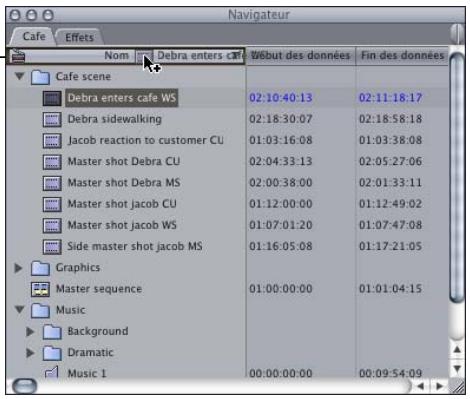Click the Cafe scene folder icon
Image resolution: width=470 pixels, height=399 pixels.
pyautogui.click(x=40, y=77)
